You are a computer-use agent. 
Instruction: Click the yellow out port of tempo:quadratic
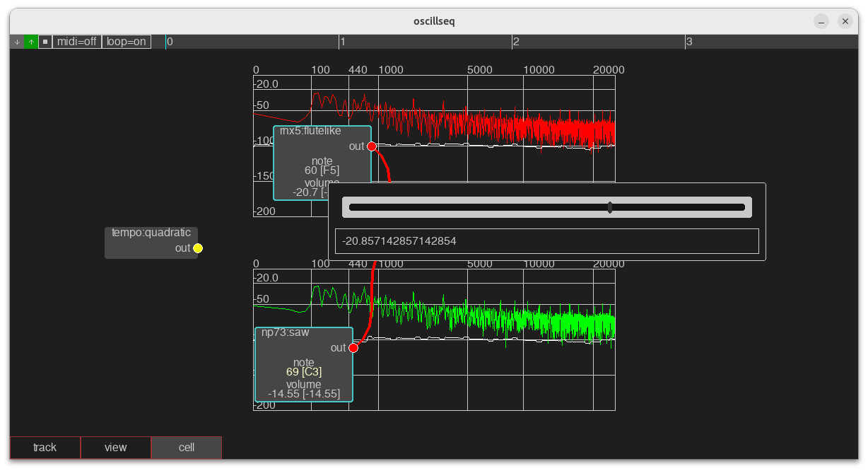(x=198, y=248)
